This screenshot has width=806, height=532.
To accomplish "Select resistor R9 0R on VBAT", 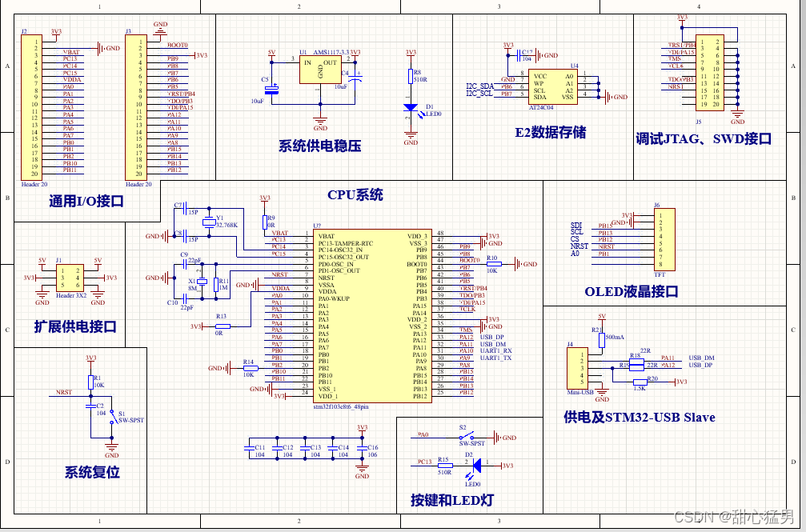I will tap(265, 222).
